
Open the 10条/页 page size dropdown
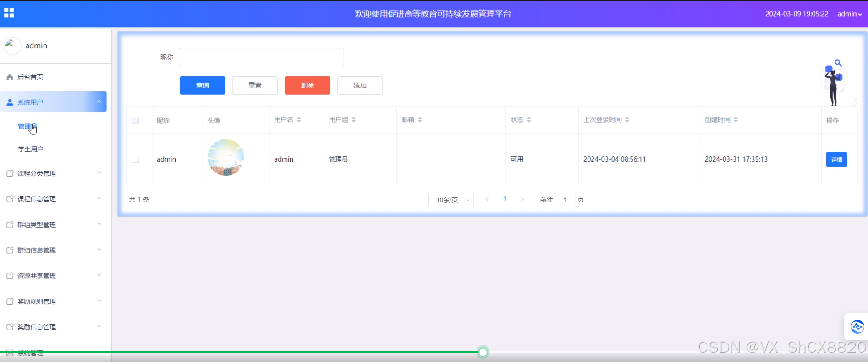[x=450, y=200]
